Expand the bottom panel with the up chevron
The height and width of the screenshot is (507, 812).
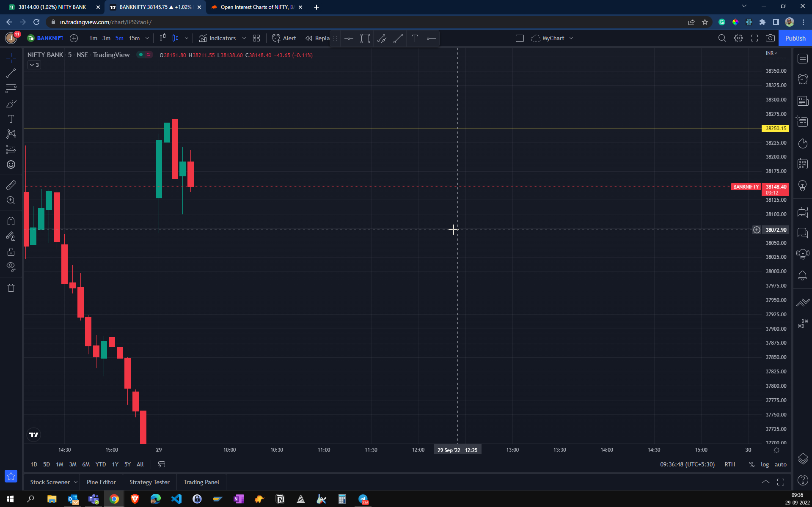click(765, 482)
